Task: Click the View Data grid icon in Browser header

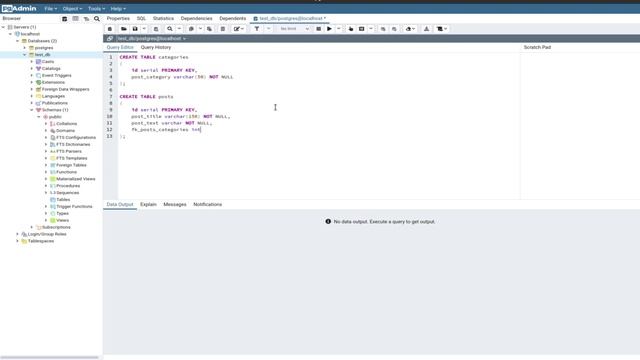Action: (76, 19)
